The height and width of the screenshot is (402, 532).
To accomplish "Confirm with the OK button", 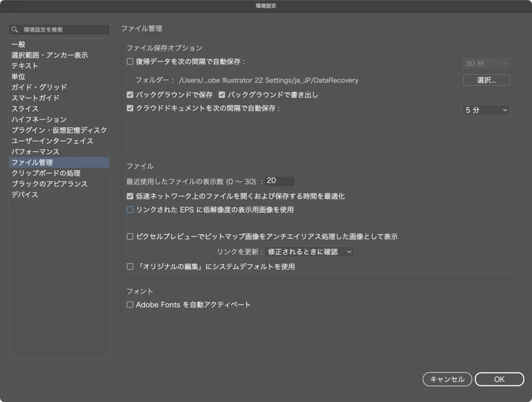I will click(499, 379).
